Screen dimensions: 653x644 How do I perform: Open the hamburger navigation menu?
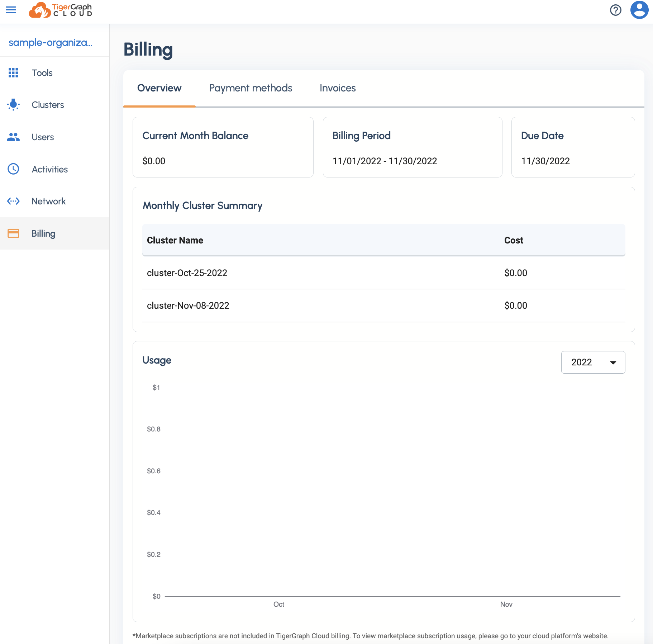[x=11, y=10]
